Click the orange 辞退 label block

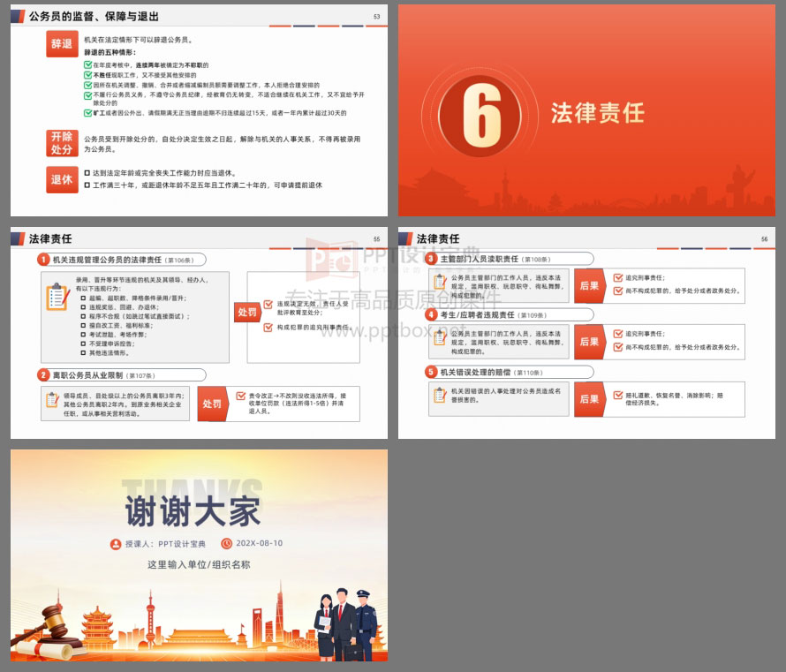61,43
